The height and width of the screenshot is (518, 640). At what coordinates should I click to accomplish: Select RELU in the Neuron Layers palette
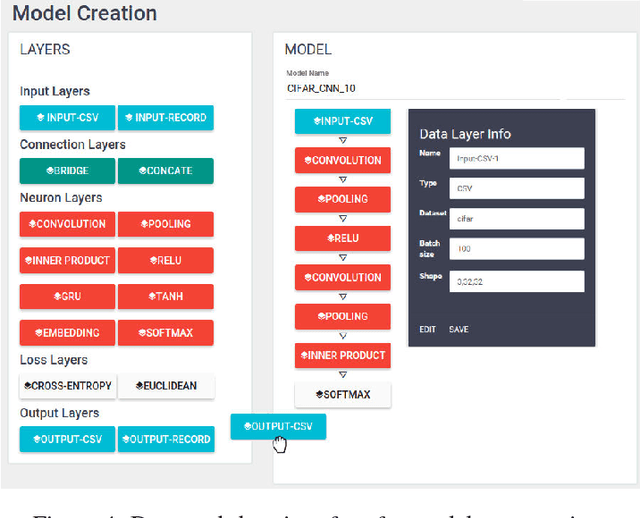(166, 260)
